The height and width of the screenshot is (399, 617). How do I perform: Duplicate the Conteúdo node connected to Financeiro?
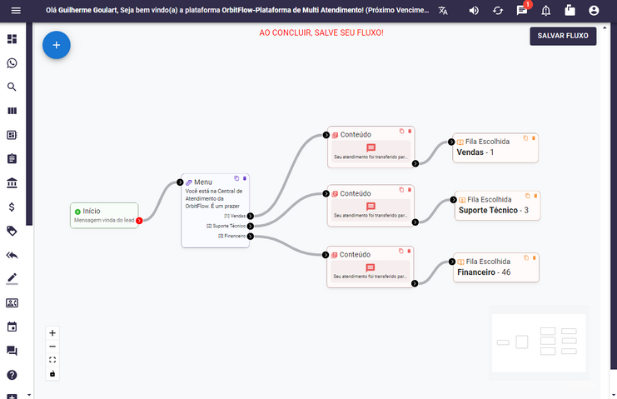tap(401, 251)
